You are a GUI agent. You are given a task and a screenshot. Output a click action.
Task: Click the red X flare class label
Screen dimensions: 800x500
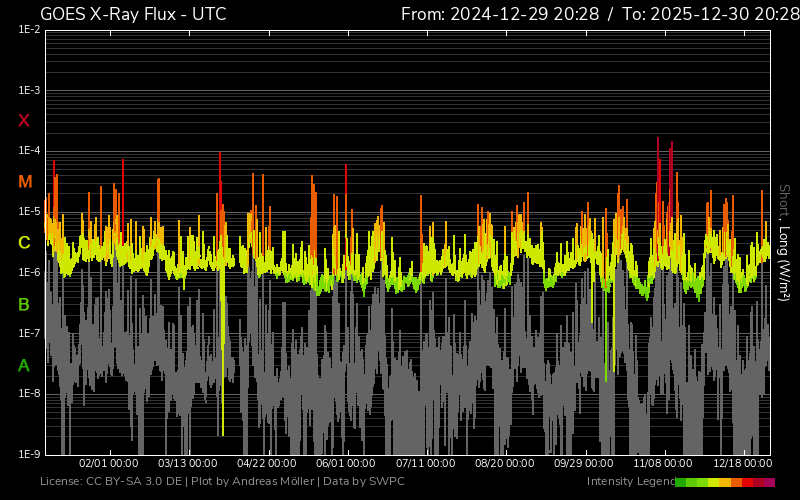coord(24,121)
